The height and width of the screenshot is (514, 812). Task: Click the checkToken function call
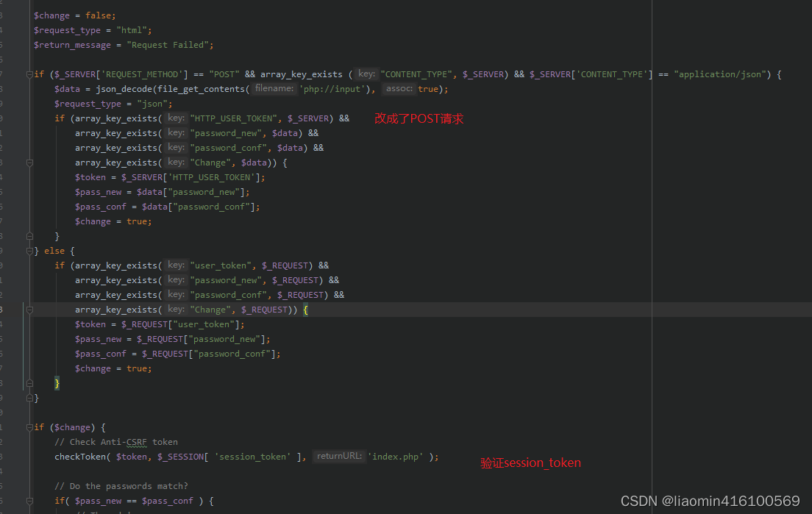tap(80, 457)
